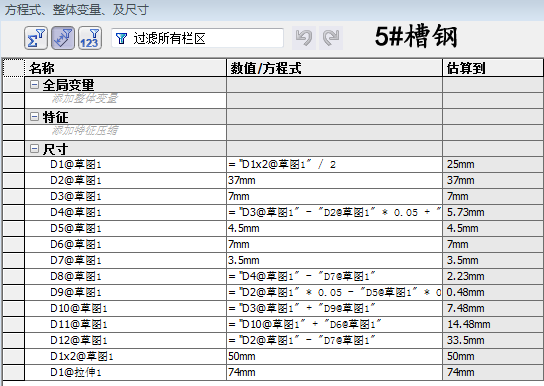This screenshot has height=386, width=544.
Task: Click the funnel icon in the filter box
Action: tap(121, 38)
